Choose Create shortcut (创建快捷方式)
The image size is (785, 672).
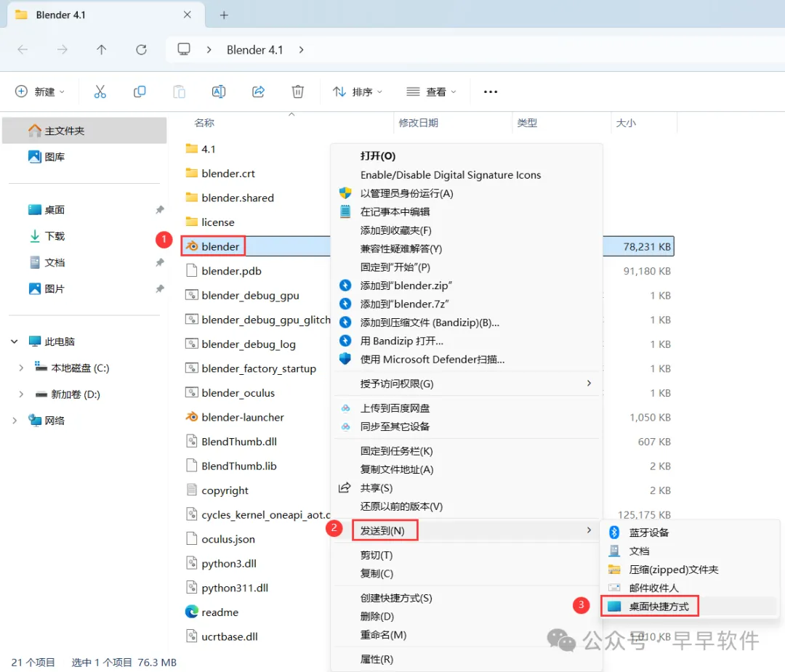point(396,598)
